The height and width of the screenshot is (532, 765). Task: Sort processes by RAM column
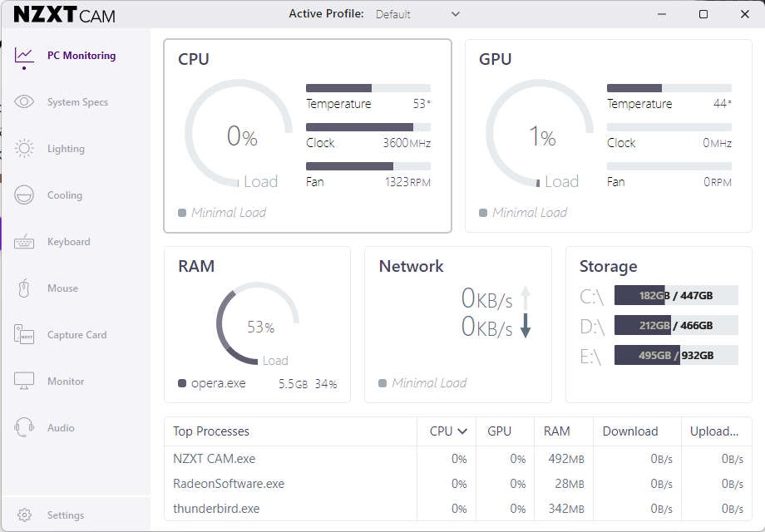[556, 431]
